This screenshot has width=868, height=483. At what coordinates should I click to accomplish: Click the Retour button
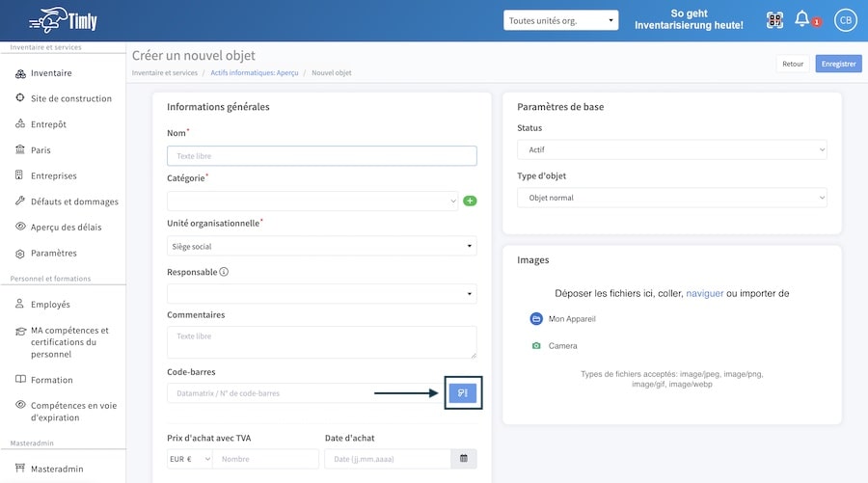point(793,64)
